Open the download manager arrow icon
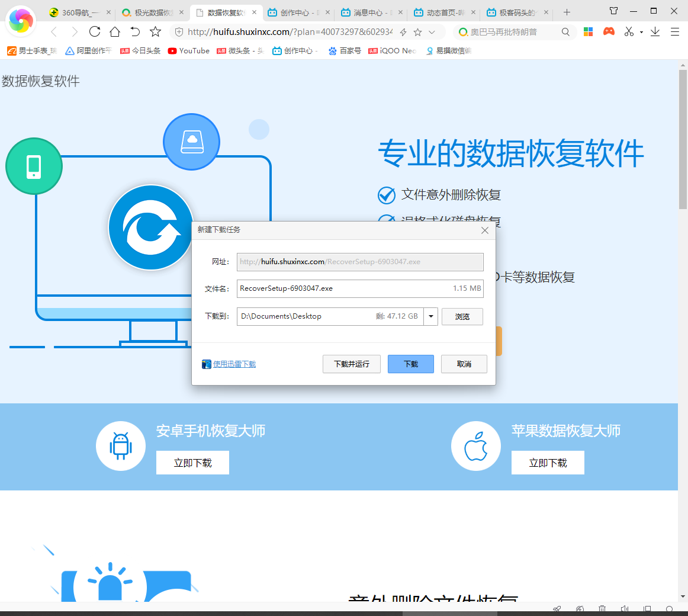688x616 pixels. click(656, 31)
